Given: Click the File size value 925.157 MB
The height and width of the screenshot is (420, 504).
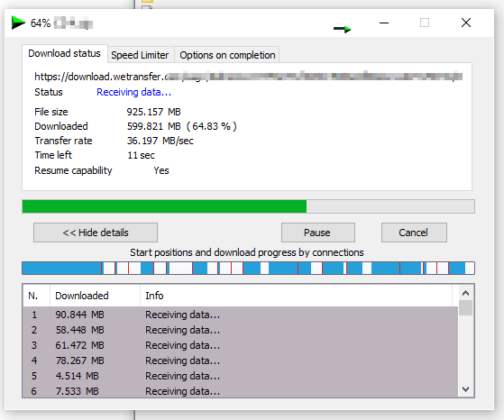Looking at the screenshot, I should (x=153, y=112).
